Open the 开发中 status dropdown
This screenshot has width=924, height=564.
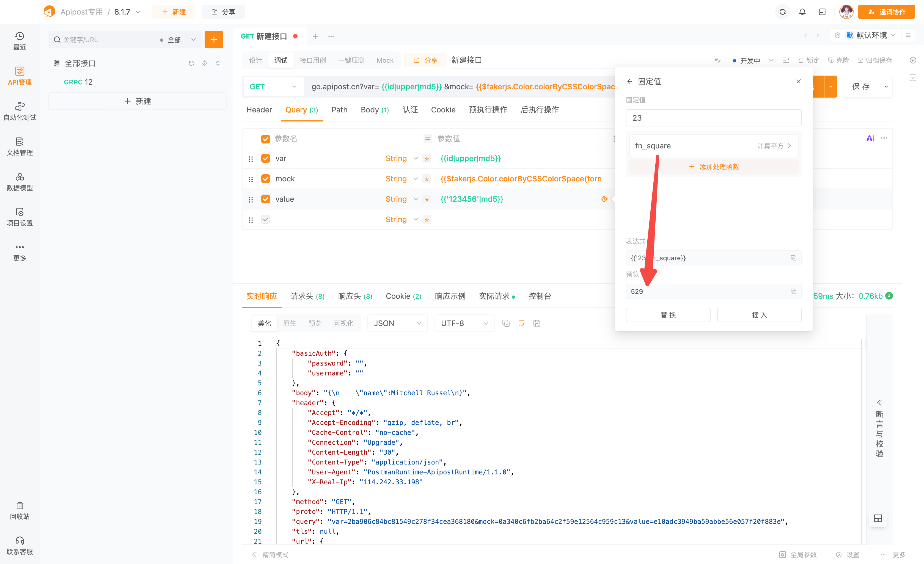click(x=753, y=60)
